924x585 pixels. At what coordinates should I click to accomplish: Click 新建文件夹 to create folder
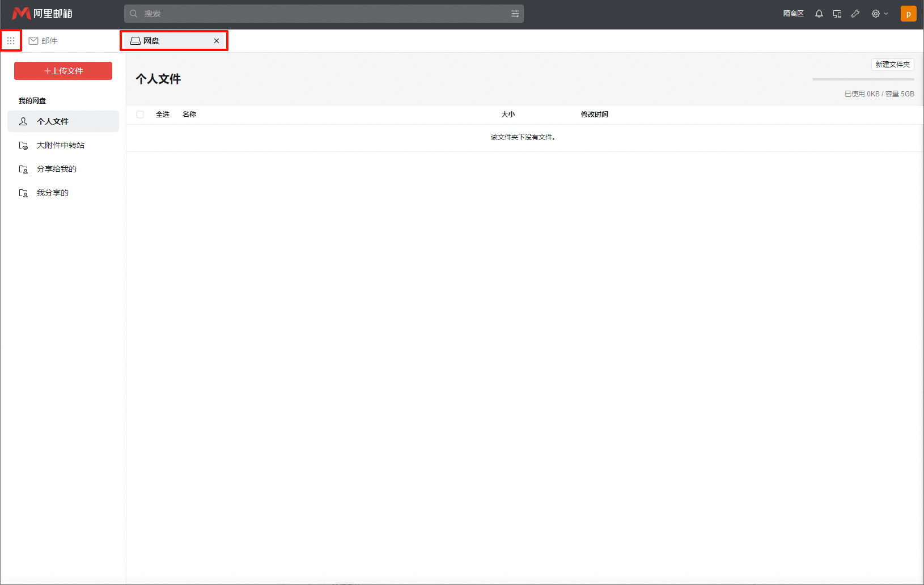click(x=892, y=65)
